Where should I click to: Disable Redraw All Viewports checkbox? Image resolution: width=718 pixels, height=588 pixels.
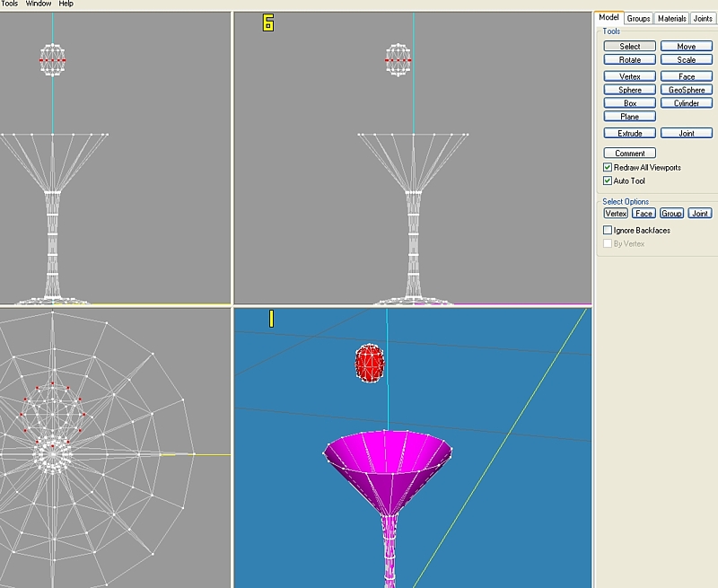click(609, 168)
